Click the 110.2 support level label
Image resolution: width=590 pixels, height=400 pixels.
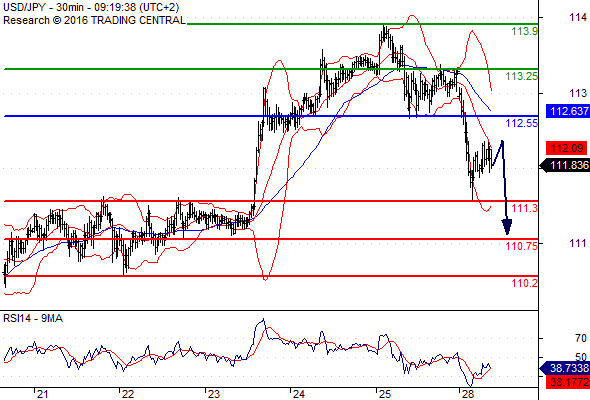(x=525, y=283)
